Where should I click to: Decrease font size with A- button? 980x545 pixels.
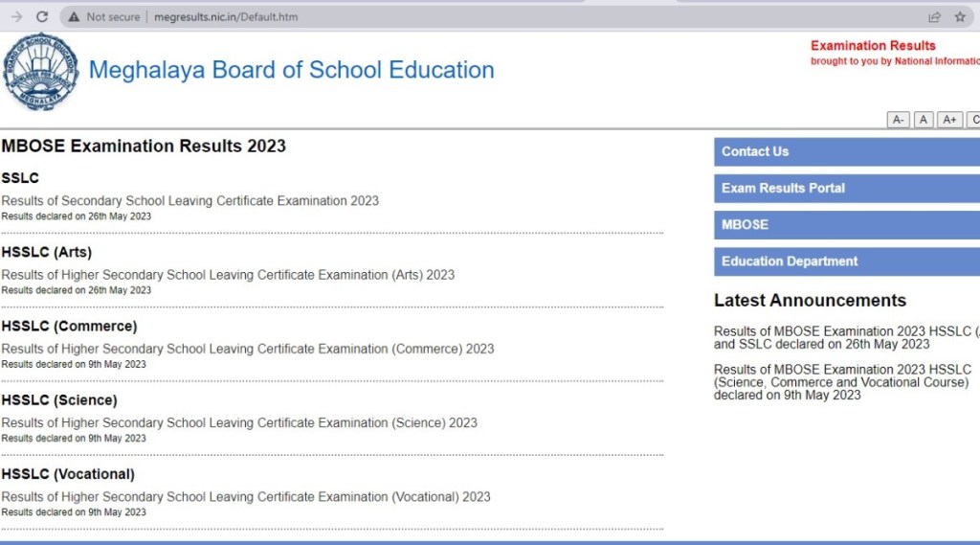click(898, 120)
